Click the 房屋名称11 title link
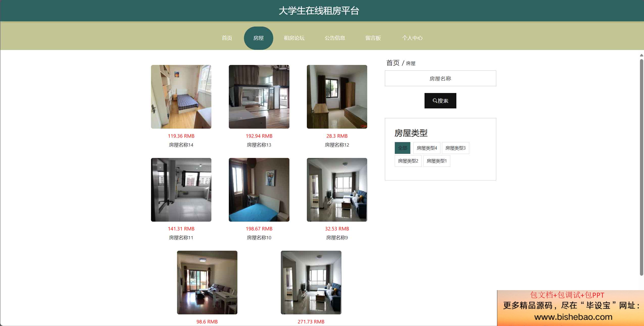Viewport: 644px width, 326px height. coord(181,238)
